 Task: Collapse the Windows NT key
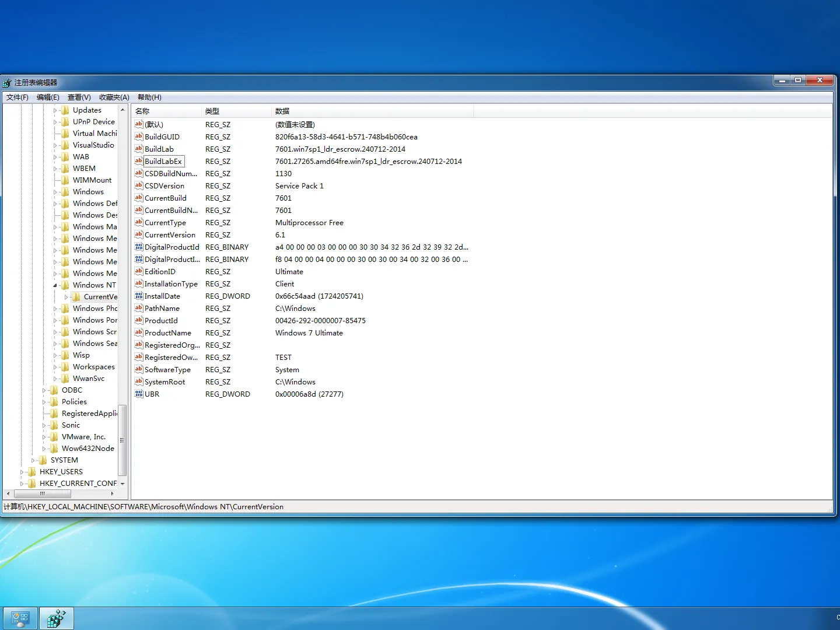pos(55,285)
